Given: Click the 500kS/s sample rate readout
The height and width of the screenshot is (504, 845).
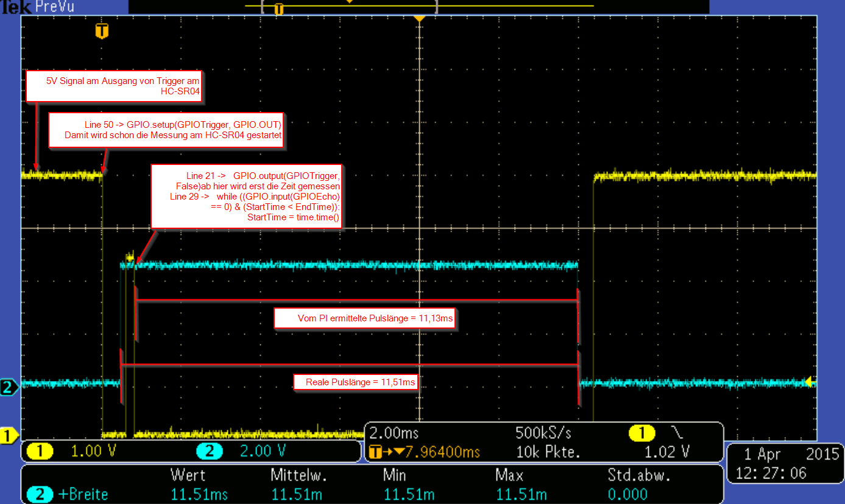Looking at the screenshot, I should point(543,433).
